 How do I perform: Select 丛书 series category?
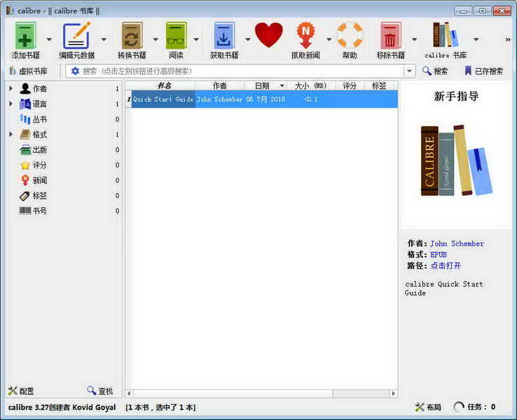click(39, 119)
